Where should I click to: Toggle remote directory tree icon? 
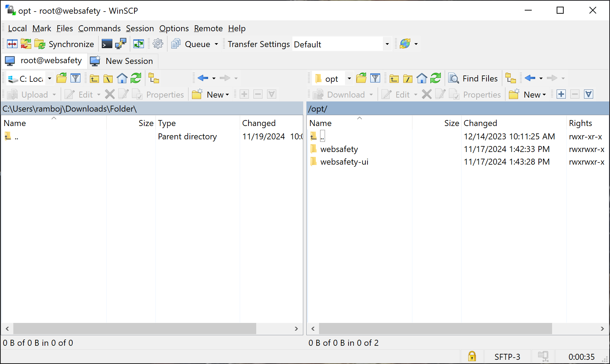[x=511, y=78]
